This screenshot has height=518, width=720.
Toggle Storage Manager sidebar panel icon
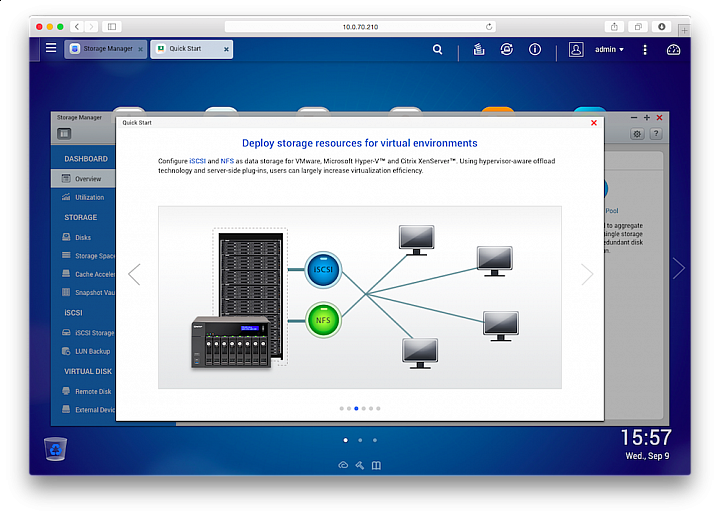point(64,134)
